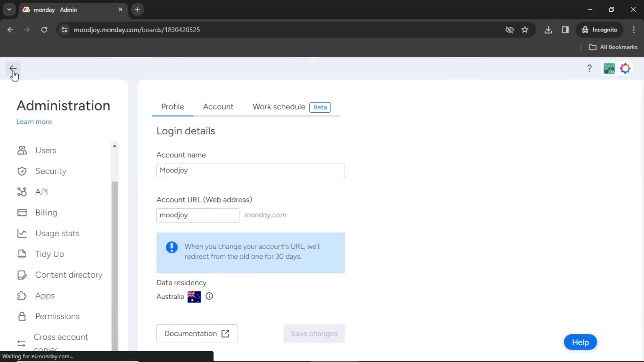Open the Documentation button

point(197,334)
